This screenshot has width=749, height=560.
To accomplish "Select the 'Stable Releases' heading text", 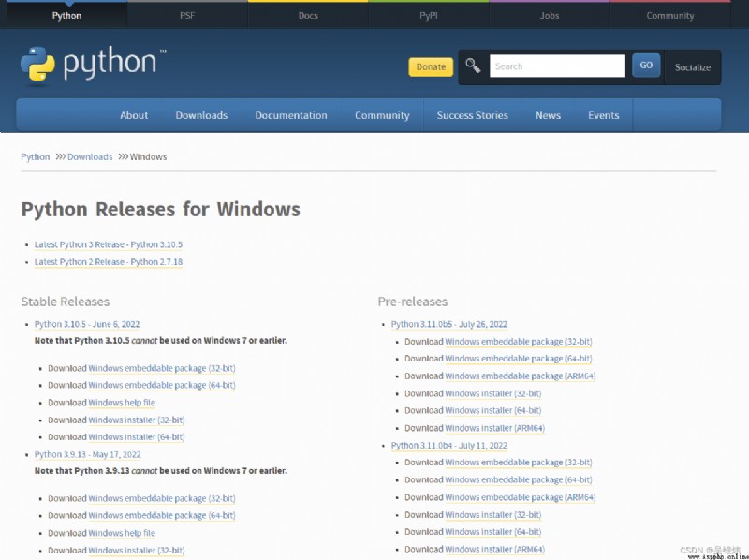I will click(66, 302).
